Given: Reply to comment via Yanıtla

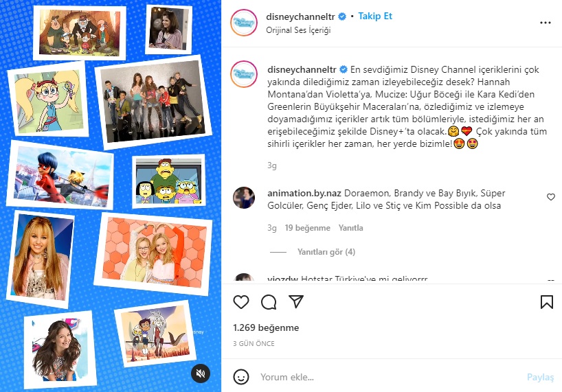Looking at the screenshot, I should coord(350,228).
